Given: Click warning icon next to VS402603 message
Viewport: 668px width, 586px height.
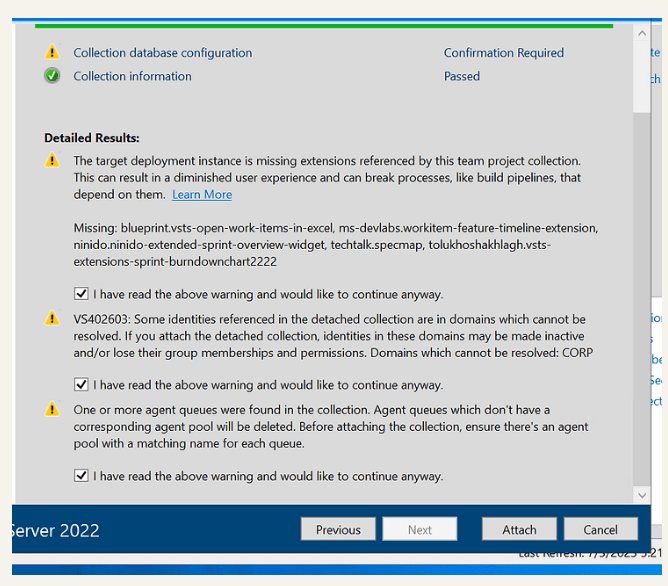Looking at the screenshot, I should tap(52, 318).
